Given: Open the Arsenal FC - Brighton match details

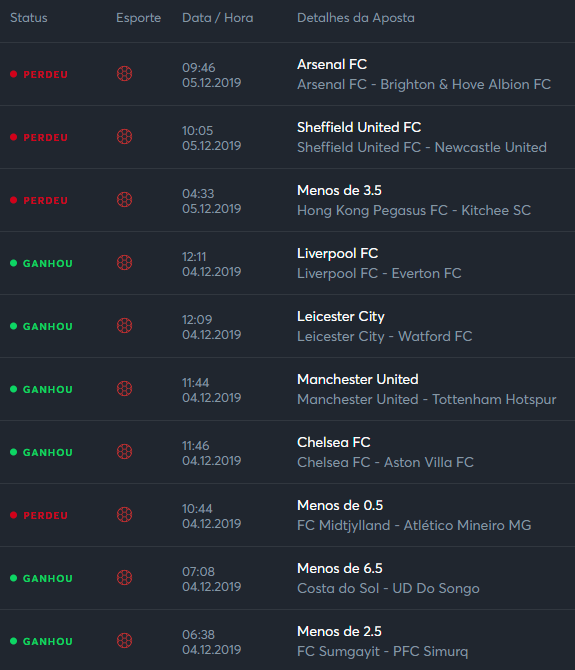Looking at the screenshot, I should pyautogui.click(x=424, y=85).
